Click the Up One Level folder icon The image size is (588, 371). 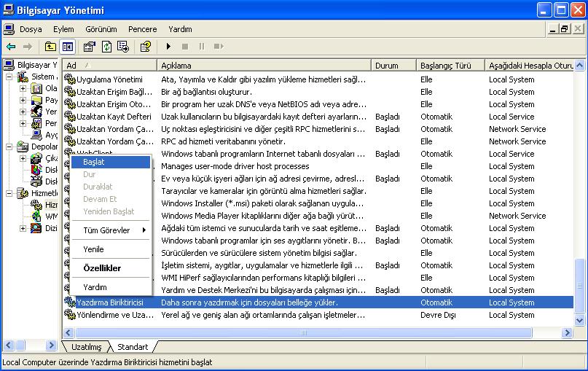coord(50,47)
